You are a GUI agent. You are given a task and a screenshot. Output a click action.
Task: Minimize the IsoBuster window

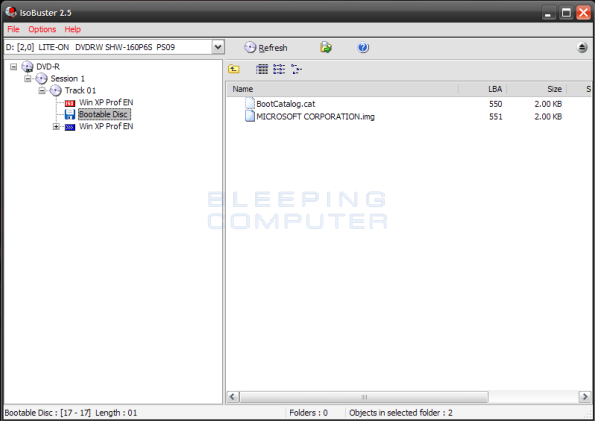548,13
